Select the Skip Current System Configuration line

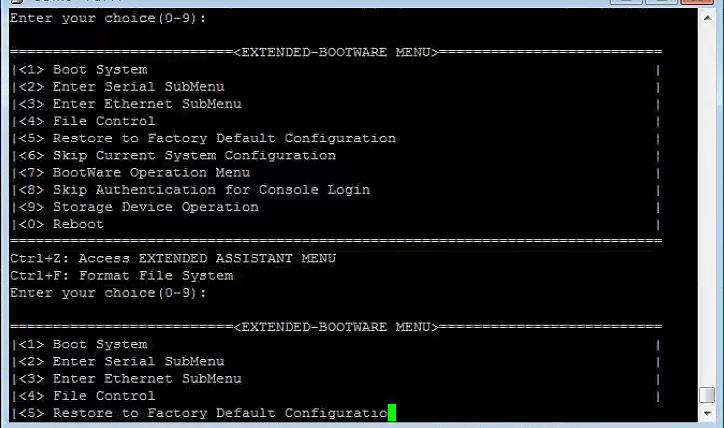tap(194, 155)
